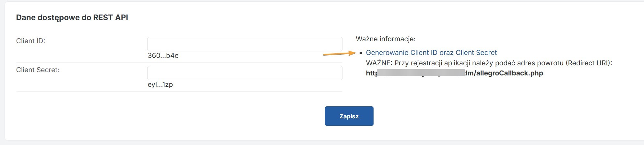Click the masked secret value eyl...1zp

pyautogui.click(x=160, y=85)
